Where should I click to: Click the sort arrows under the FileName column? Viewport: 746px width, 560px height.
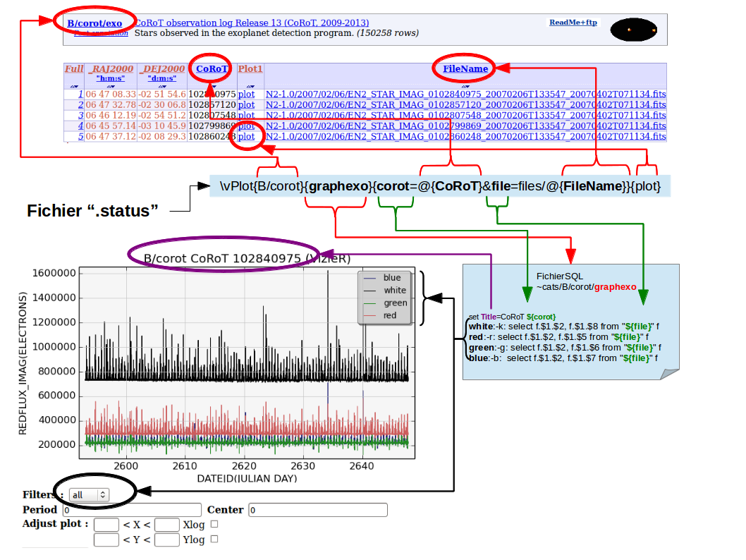465,85
